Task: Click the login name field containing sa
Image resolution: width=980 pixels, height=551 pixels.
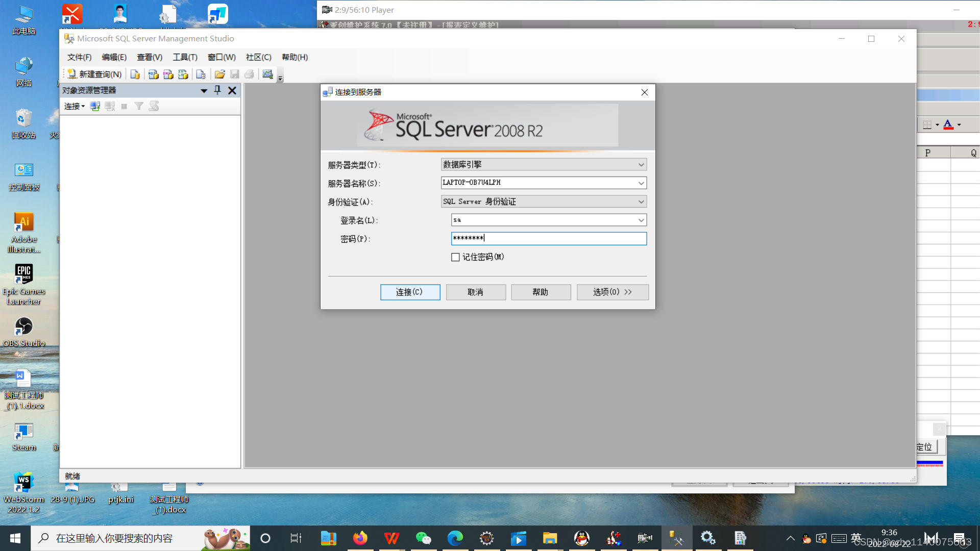Action: [x=544, y=220]
